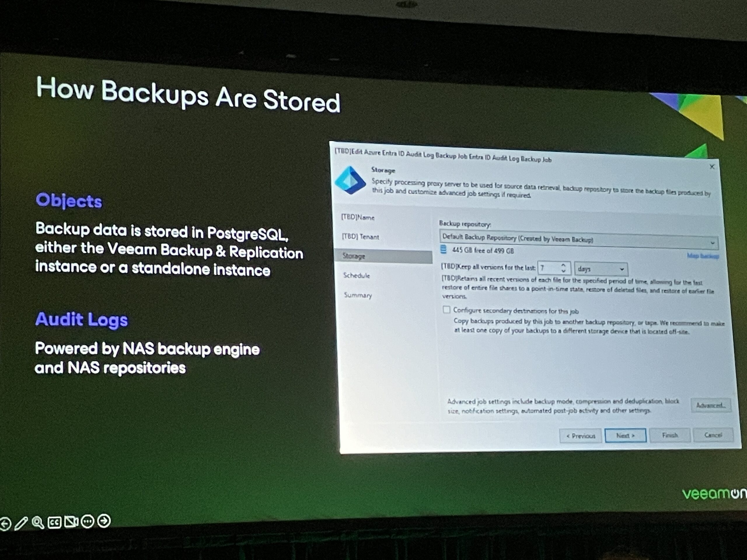This screenshot has width=747, height=560.
Task: Click the Cancel button
Action: [x=713, y=435]
